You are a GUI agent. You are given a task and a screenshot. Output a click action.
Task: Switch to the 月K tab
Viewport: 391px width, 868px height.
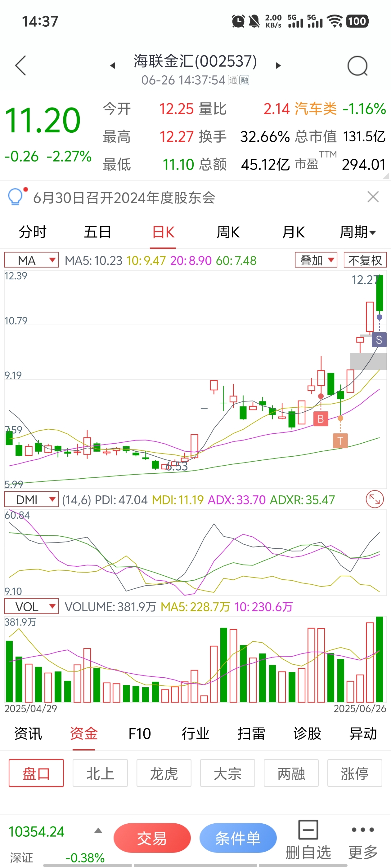pyautogui.click(x=293, y=232)
